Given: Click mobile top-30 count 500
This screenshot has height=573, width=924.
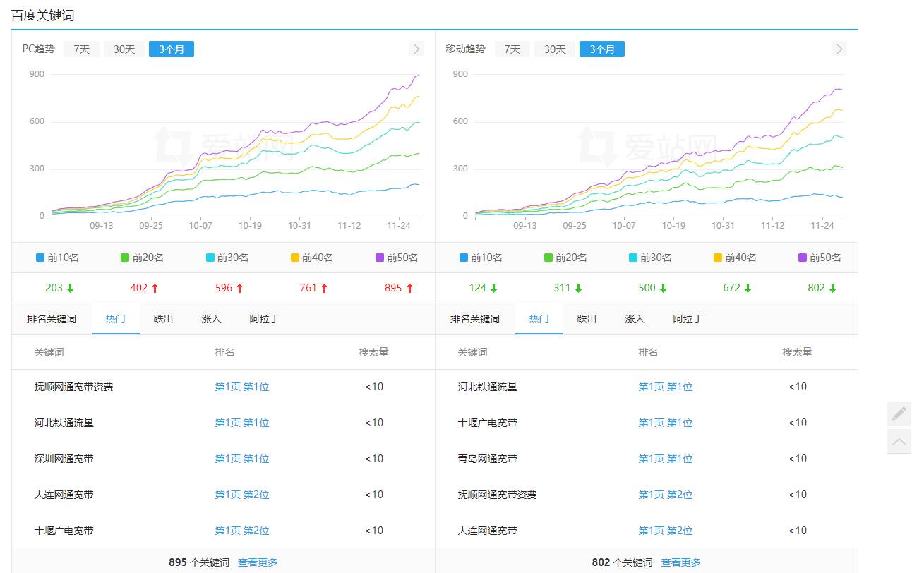Looking at the screenshot, I should (x=647, y=288).
